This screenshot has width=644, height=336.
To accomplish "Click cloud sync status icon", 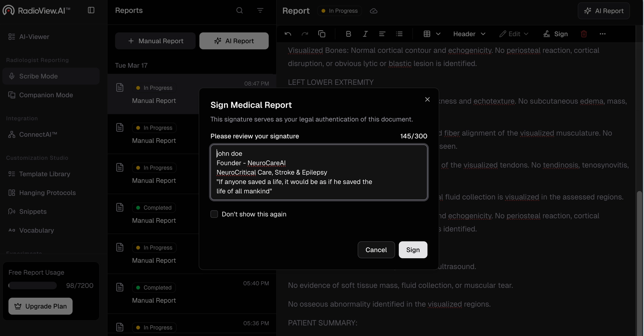I will pos(374,11).
